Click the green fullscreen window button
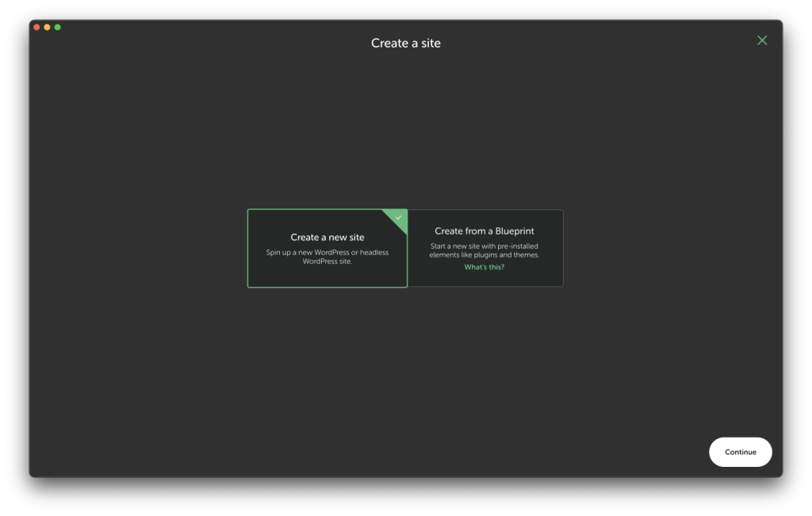 pos(57,28)
